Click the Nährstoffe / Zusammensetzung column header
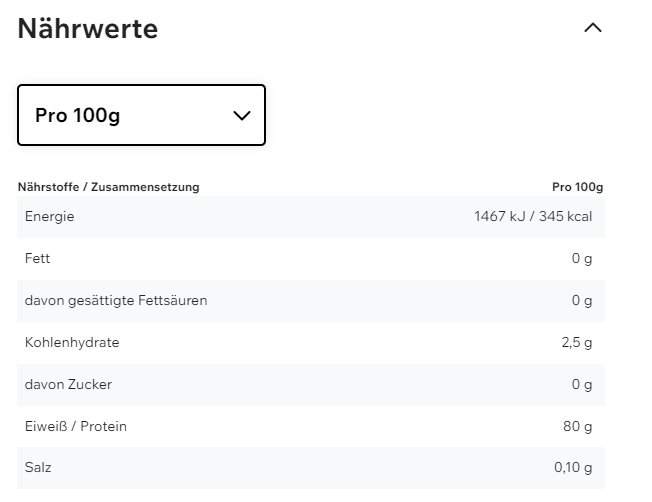The width and height of the screenshot is (652, 502). (109, 187)
